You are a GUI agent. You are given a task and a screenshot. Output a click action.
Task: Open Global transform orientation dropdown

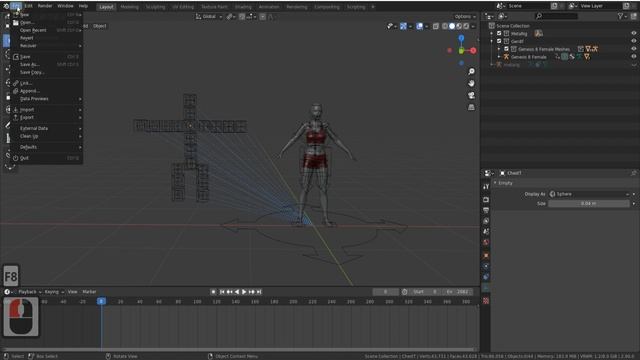click(209, 16)
